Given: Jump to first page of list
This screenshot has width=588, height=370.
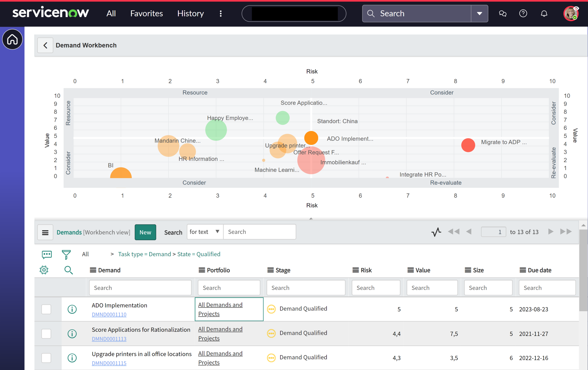Looking at the screenshot, I should click(454, 232).
